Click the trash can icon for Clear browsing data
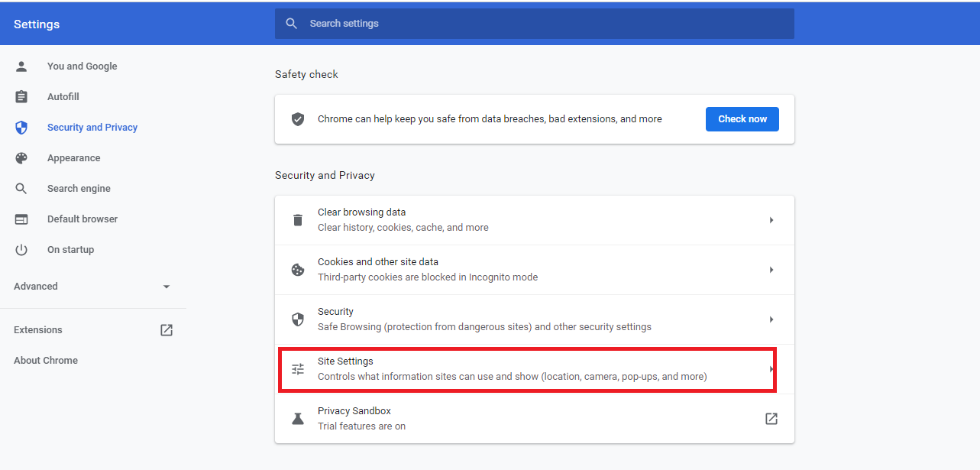Screen dimensions: 980x470 (298, 220)
